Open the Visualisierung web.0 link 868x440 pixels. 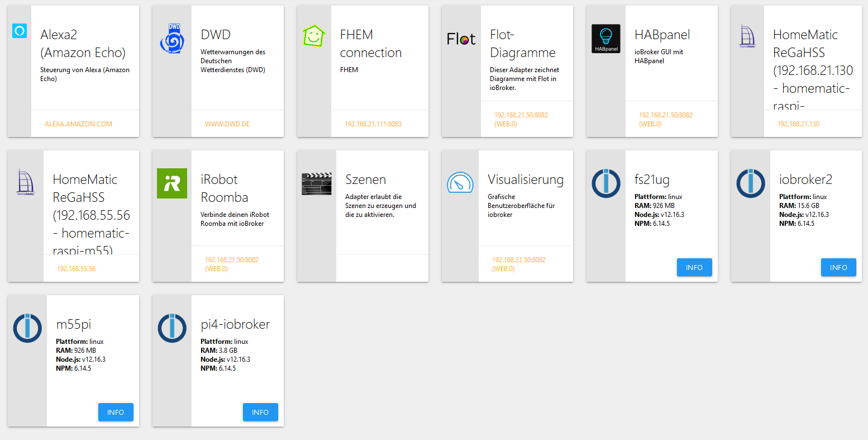point(519,264)
